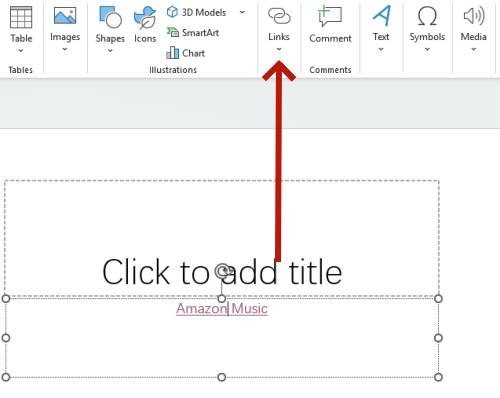Click the rotation handle of the text box

[x=223, y=271]
